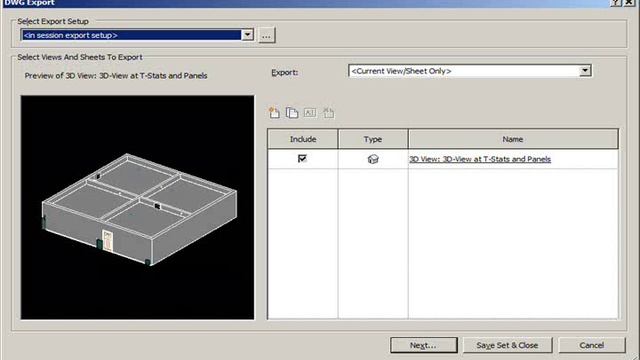Screen dimensions: 640x360
Task: Click the Help question mark button
Action: tap(616, 3)
